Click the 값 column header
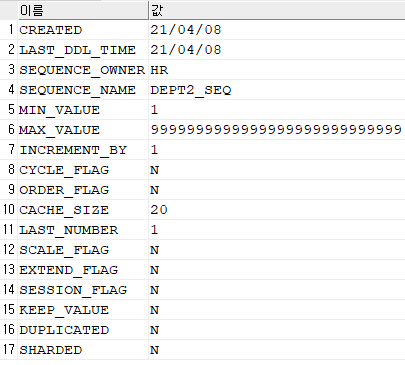Viewport: 405px width, 365px height. [277, 10]
